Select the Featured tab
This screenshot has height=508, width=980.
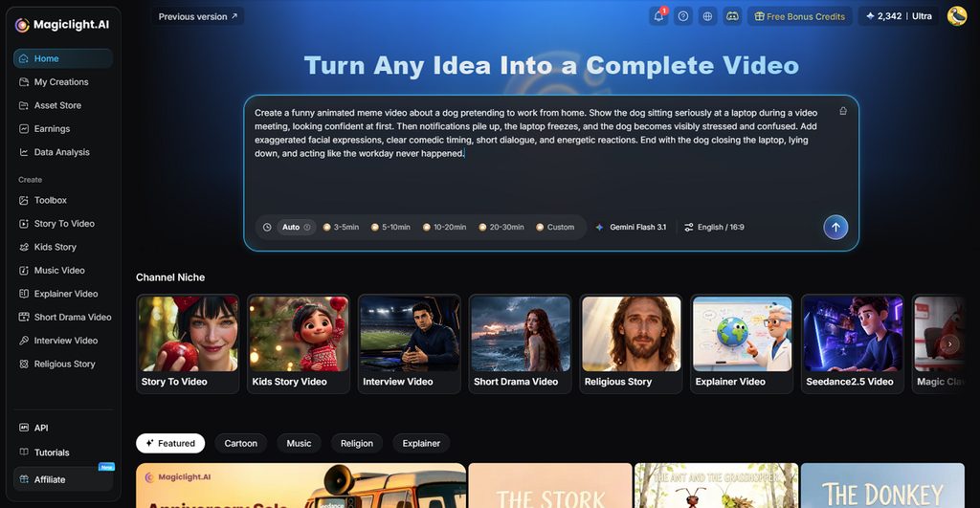tap(170, 443)
